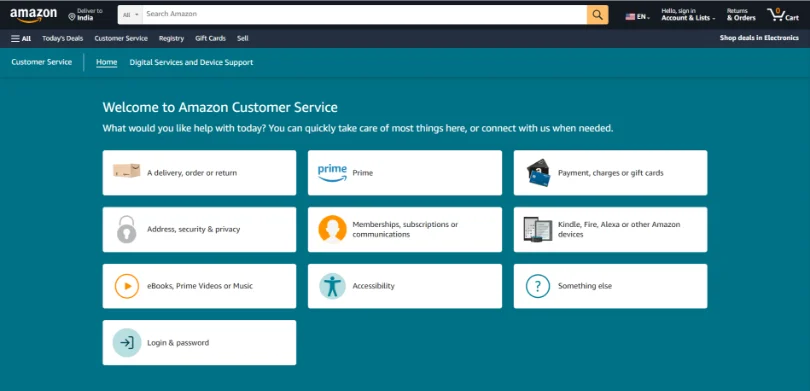Screen dimensions: 810x391
Task: Expand Account & Lists menu
Action: tap(688, 14)
